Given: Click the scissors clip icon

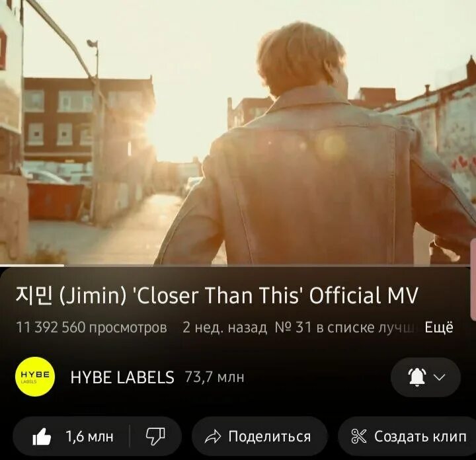Looking at the screenshot, I should pyautogui.click(x=359, y=437).
